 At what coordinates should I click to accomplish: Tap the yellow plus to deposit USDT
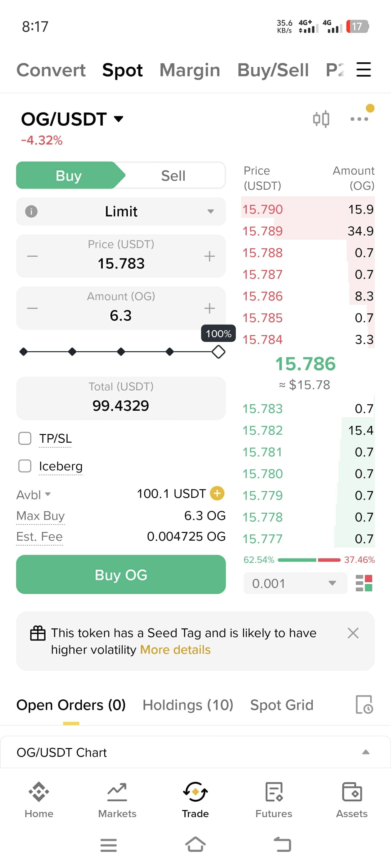(x=217, y=493)
